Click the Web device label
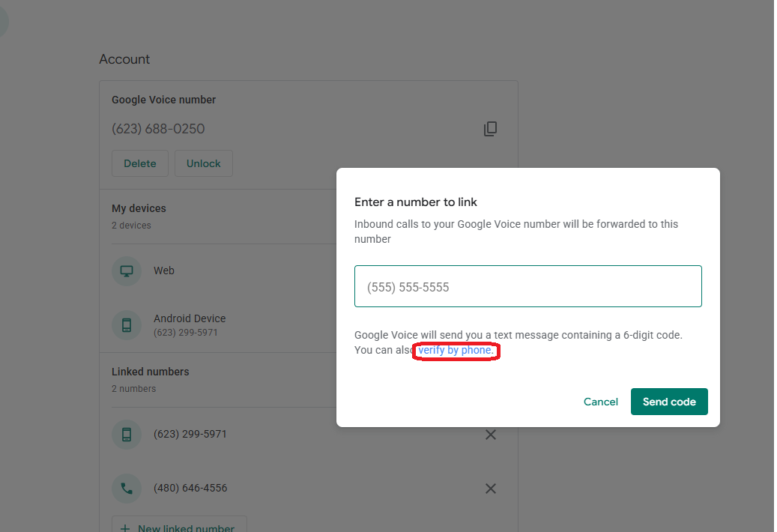The width and height of the screenshot is (777, 532). click(x=164, y=270)
